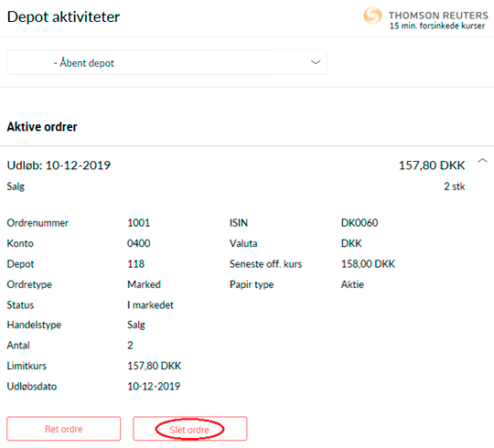Click the 2 stk quantity label
The width and height of the screenshot is (494, 448).
click(x=455, y=187)
